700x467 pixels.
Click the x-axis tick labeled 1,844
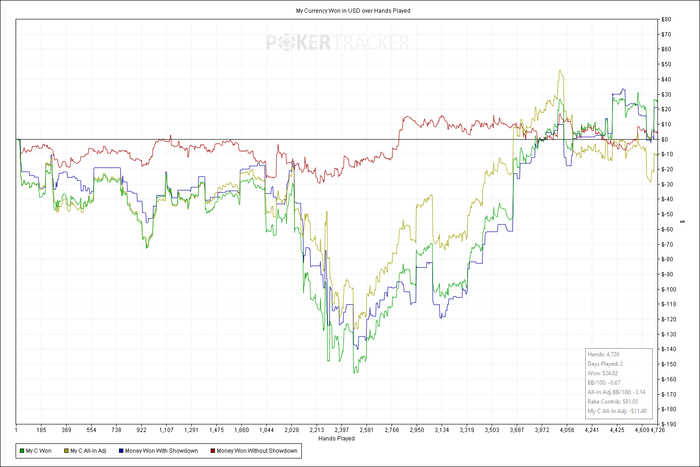point(266,430)
